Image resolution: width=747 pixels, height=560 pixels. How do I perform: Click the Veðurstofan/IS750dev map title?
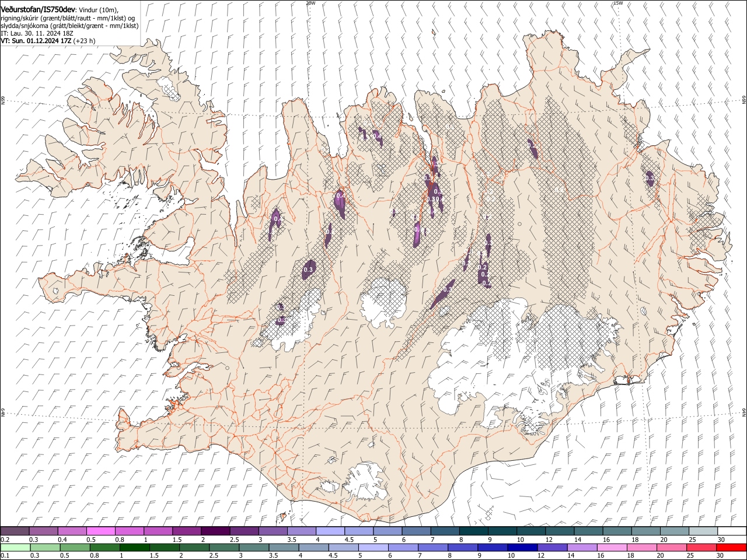38,10
